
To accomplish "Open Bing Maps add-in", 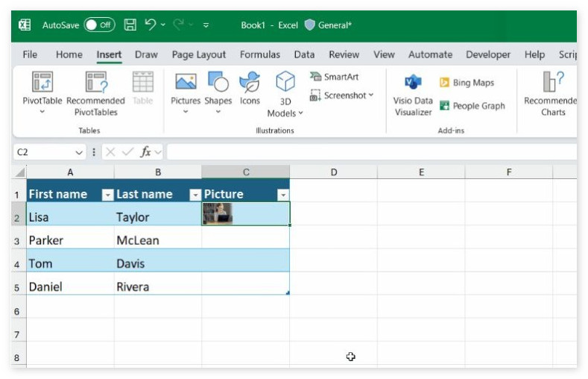I will point(467,83).
